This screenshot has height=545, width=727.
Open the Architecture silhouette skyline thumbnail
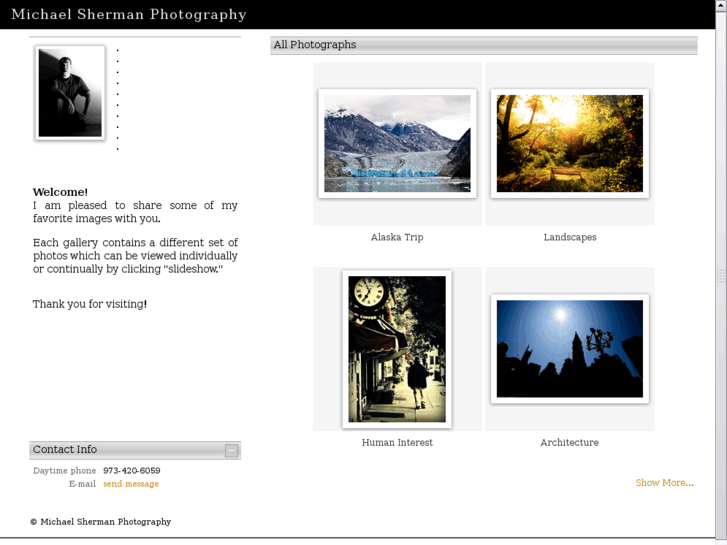pos(569,349)
